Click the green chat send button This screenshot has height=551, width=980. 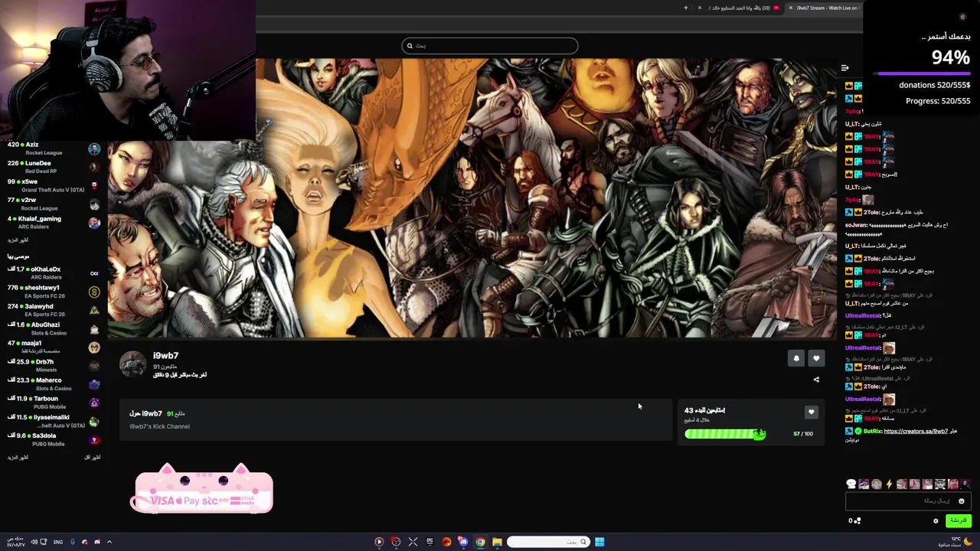pos(958,520)
